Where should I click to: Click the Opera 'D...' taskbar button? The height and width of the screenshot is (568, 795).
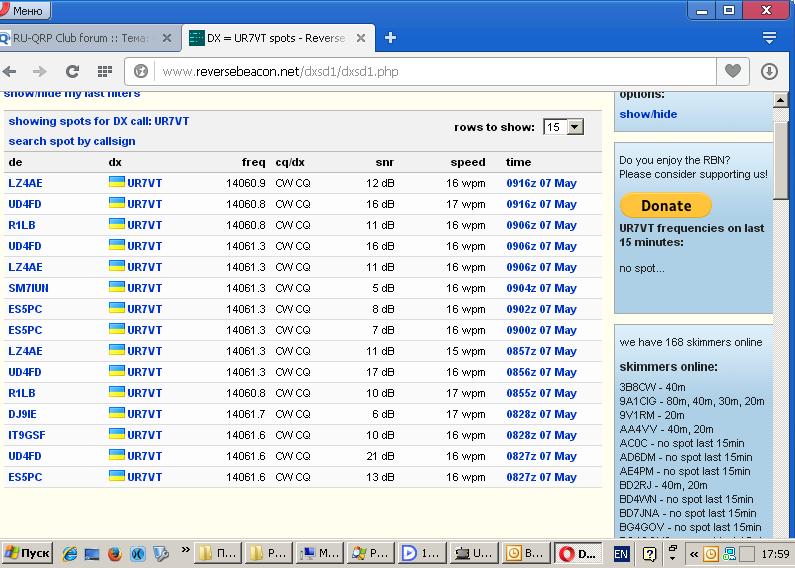[578, 553]
